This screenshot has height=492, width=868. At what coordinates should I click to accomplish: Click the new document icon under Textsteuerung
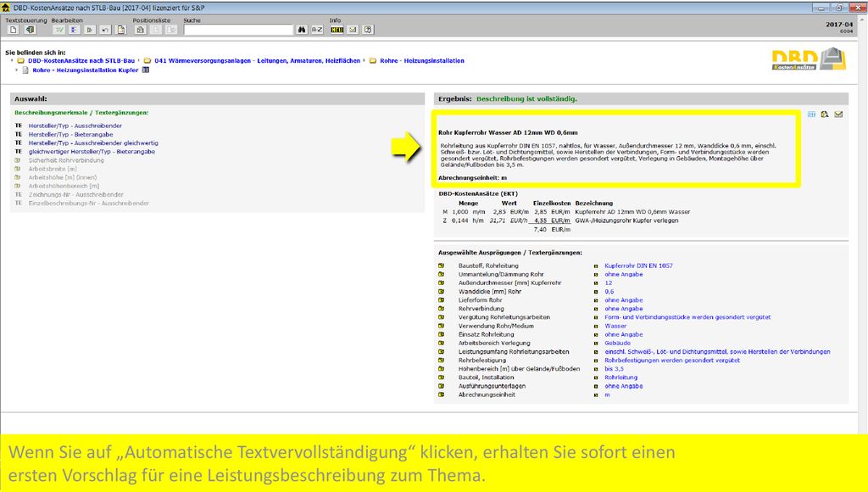[x=14, y=30]
